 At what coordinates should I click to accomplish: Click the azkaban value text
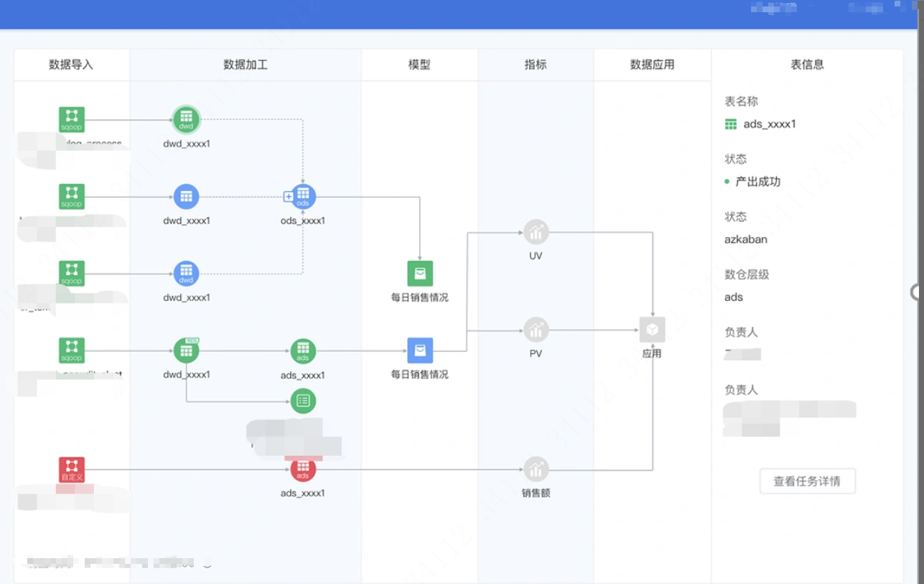746,239
